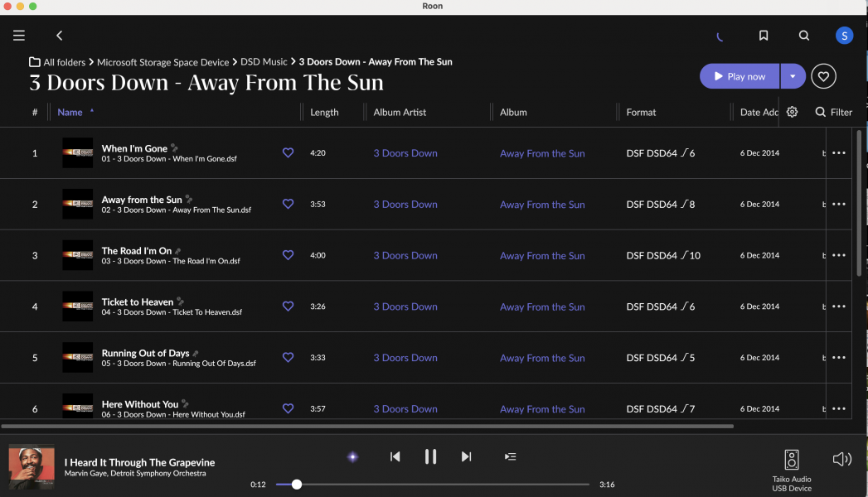The image size is (868, 497).
Task: Sort by the Format column header
Action: [x=641, y=112]
